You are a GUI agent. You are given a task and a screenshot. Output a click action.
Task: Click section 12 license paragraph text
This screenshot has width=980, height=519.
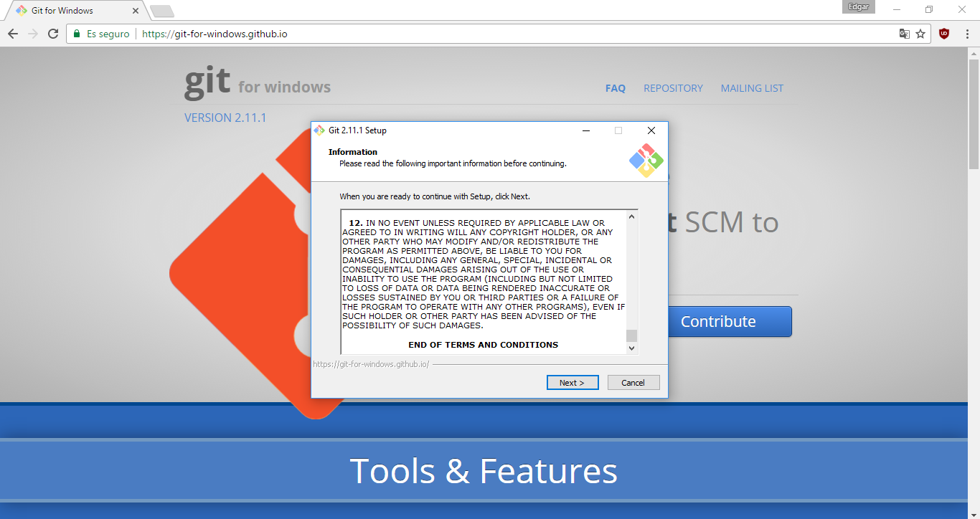(484, 274)
